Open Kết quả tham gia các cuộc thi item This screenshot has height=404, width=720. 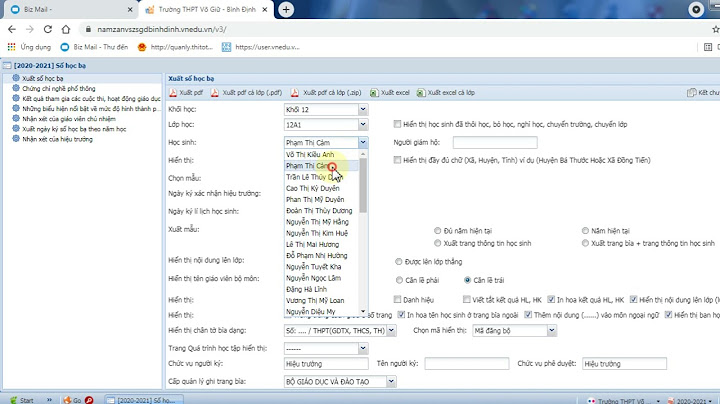[91, 99]
